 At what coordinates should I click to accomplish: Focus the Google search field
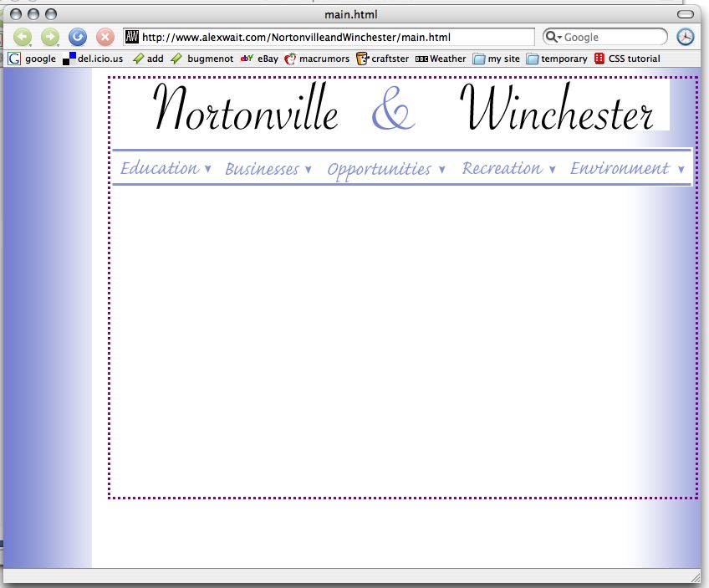click(605, 37)
